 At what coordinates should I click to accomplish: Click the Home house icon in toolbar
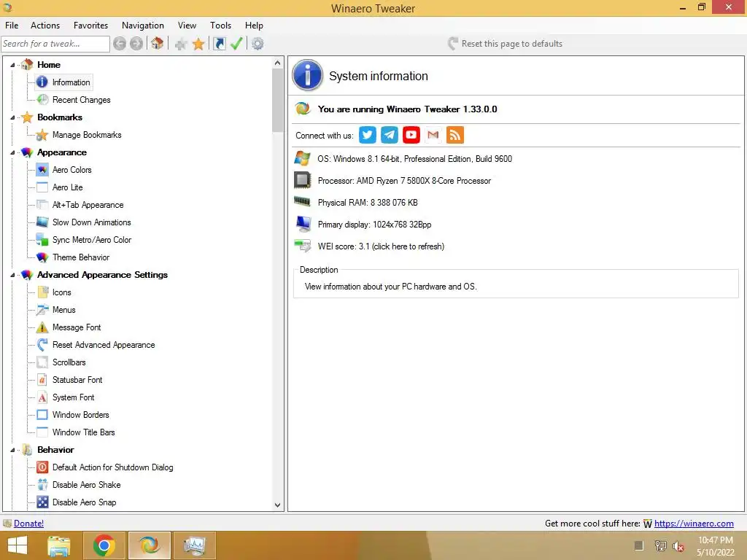coord(158,43)
